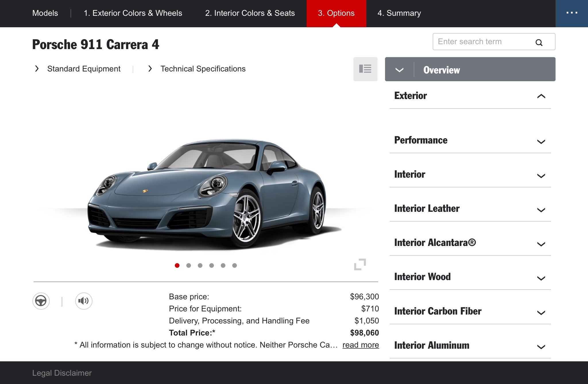The height and width of the screenshot is (384, 588).
Task: Open Standard Equipment link
Action: (x=84, y=69)
